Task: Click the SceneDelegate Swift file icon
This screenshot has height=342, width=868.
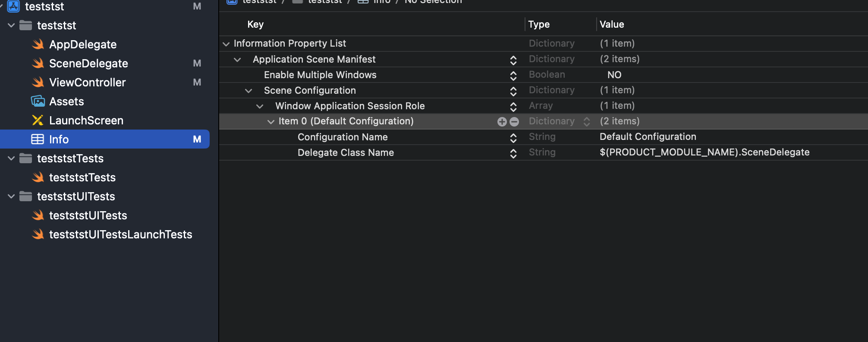Action: pos(38,63)
